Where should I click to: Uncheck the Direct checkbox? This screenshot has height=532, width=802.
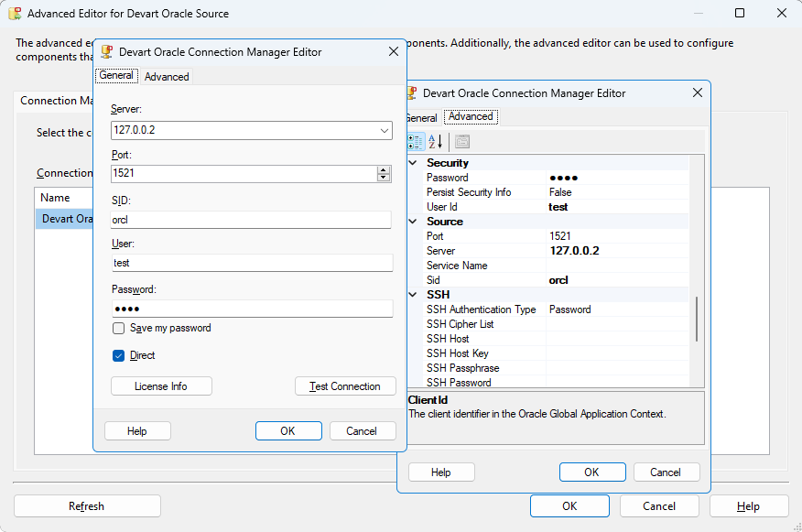pos(119,355)
